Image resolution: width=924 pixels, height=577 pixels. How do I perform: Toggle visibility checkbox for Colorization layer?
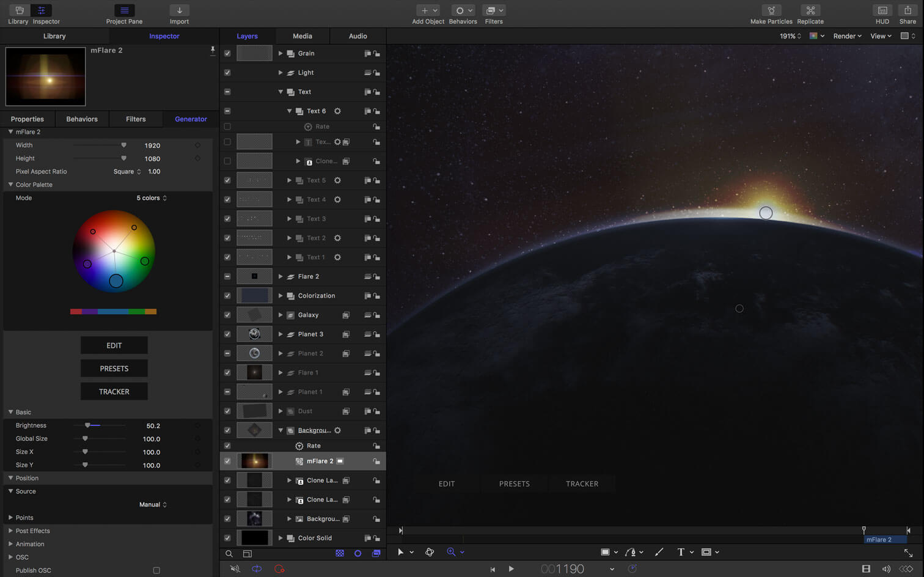(x=227, y=296)
